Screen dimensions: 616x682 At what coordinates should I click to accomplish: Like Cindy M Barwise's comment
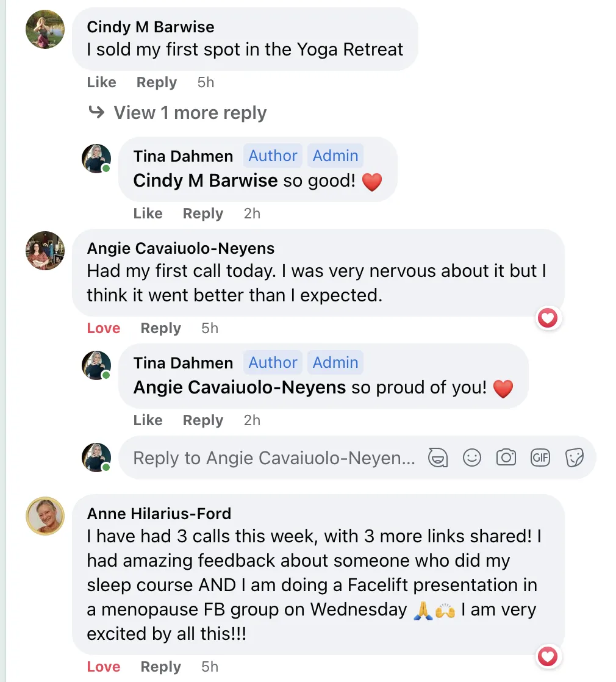click(x=101, y=82)
